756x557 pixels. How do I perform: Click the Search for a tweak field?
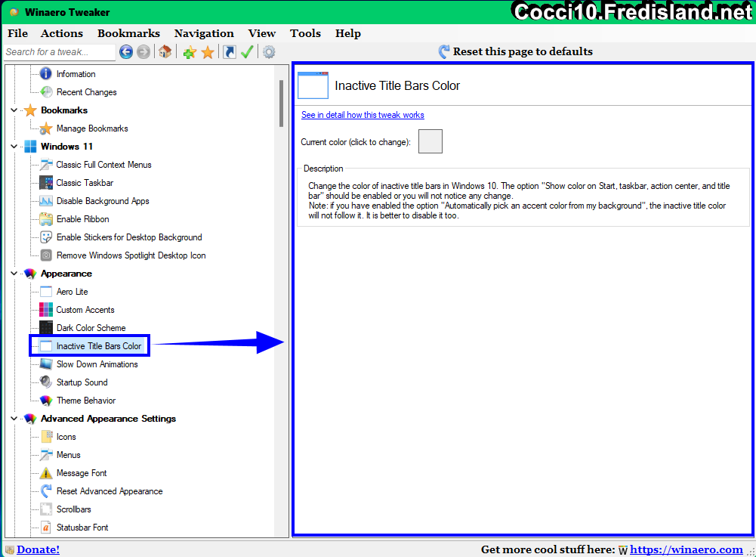(x=60, y=52)
